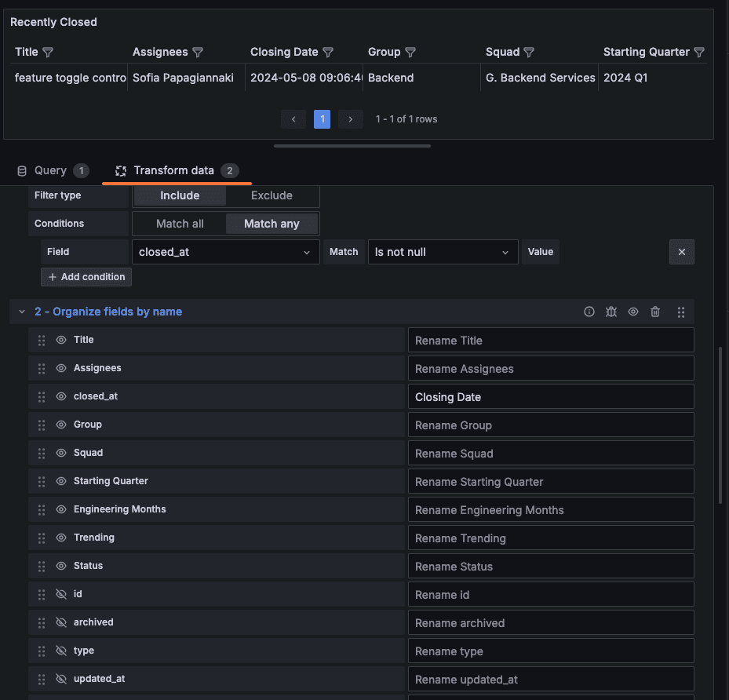Open the filter icon on Title column
The height and width of the screenshot is (700, 729).
48,52
